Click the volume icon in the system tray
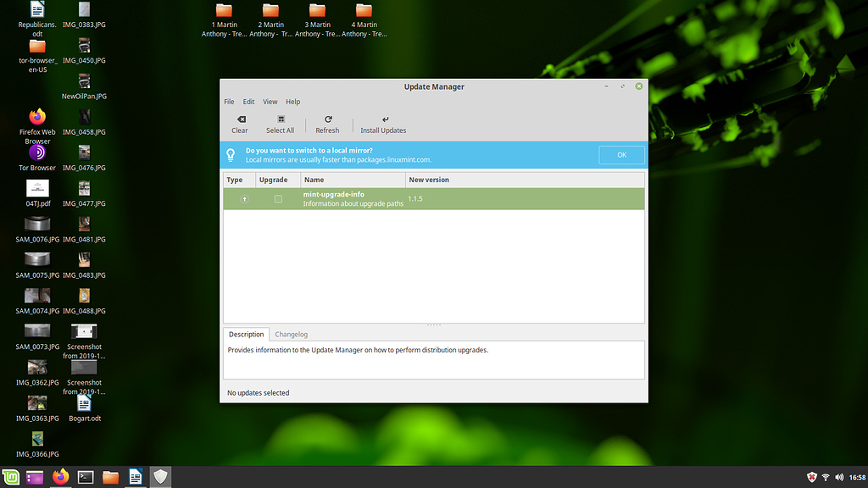 pyautogui.click(x=839, y=477)
